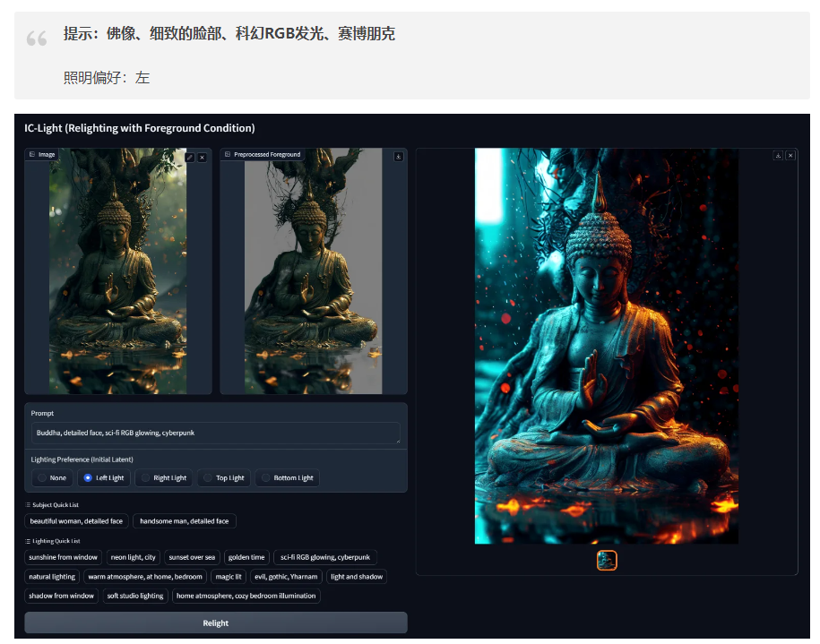Select the Buddha thumbnail under the output
This screenshot has height=644, width=820.
point(607,561)
